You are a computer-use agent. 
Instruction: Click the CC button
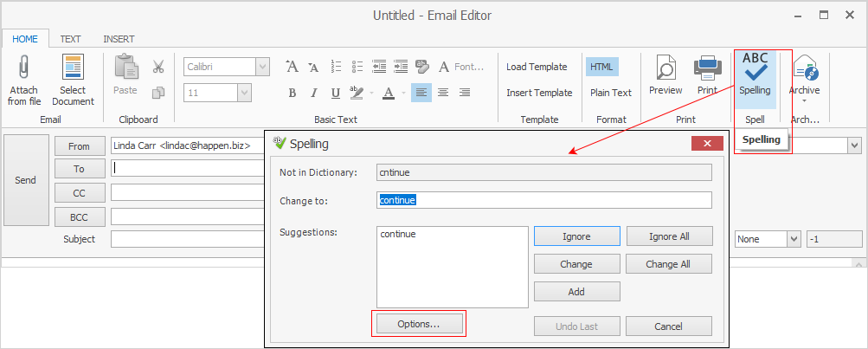pos(79,193)
